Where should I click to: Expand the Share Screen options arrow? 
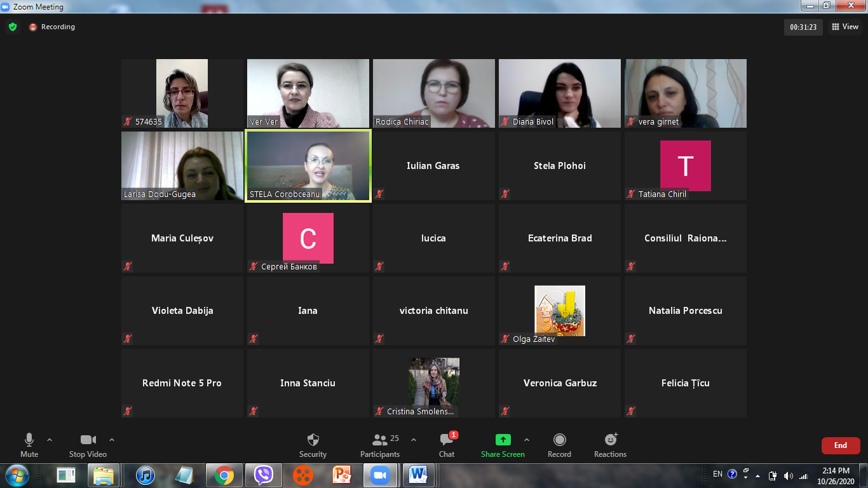(526, 440)
